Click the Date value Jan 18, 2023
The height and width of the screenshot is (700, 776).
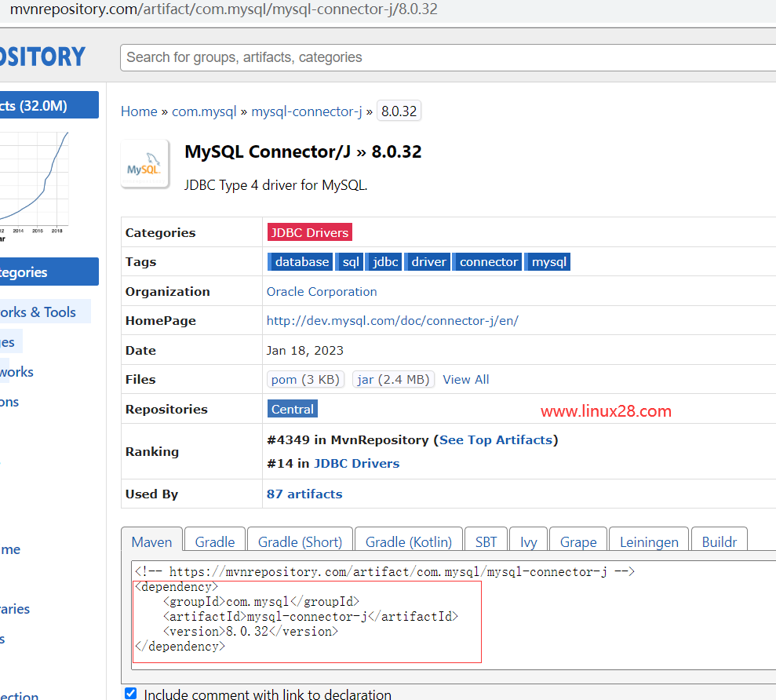pos(305,351)
